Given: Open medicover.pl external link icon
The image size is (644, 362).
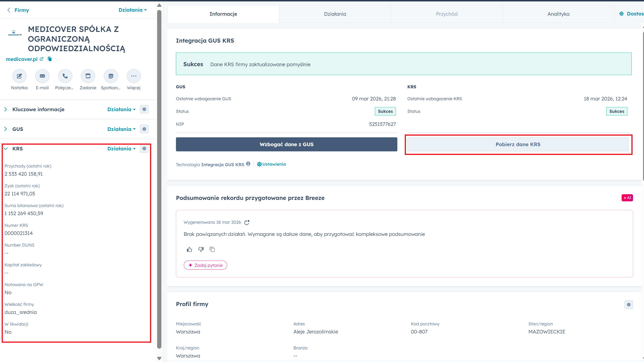Looking at the screenshot, I should pos(41,59).
